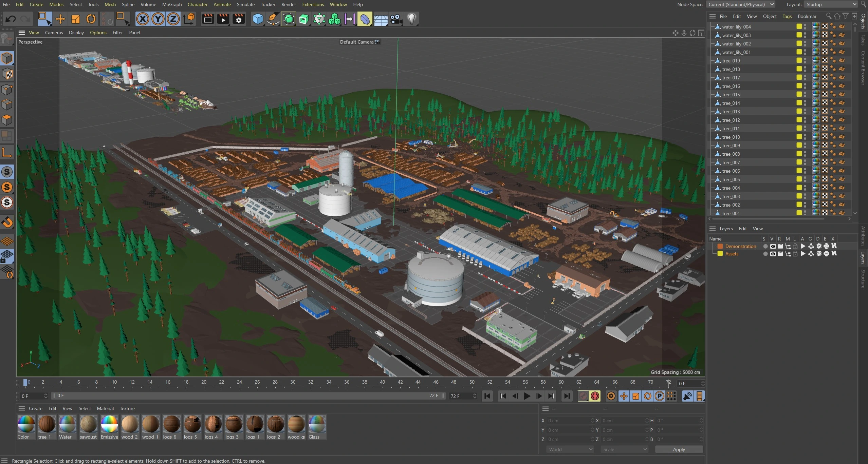Select tree_010 in Object Manager

click(x=731, y=137)
